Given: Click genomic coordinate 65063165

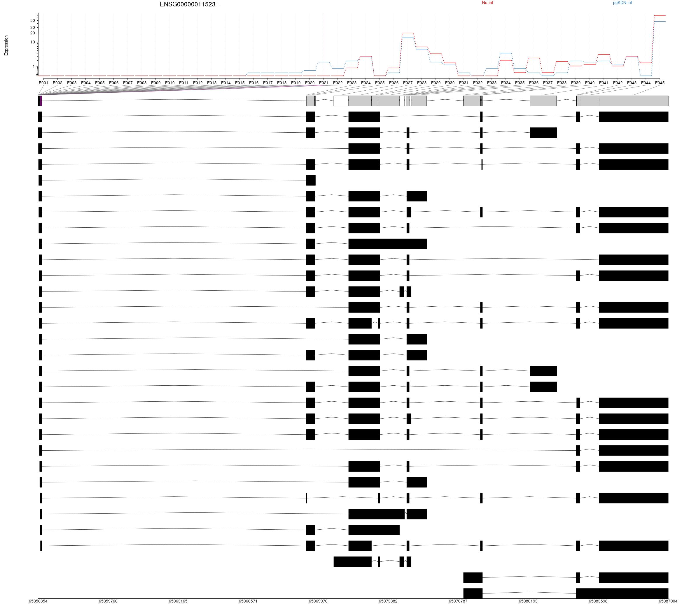Looking at the screenshot, I should coord(178,601).
